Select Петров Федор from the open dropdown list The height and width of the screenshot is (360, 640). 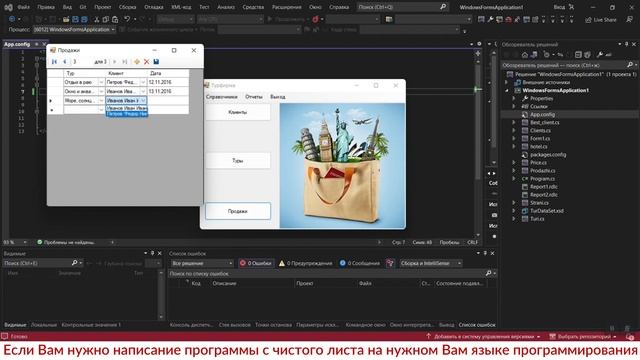click(x=127, y=114)
